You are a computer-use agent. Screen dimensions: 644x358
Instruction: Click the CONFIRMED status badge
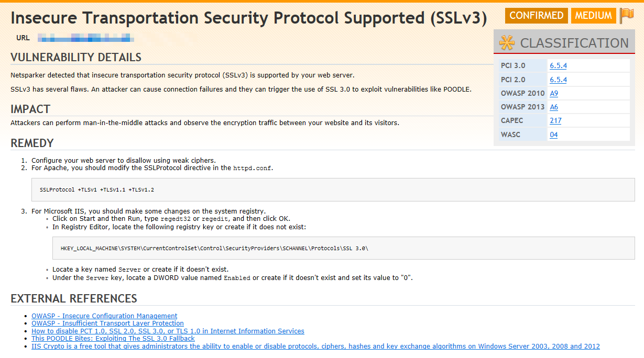pos(536,15)
